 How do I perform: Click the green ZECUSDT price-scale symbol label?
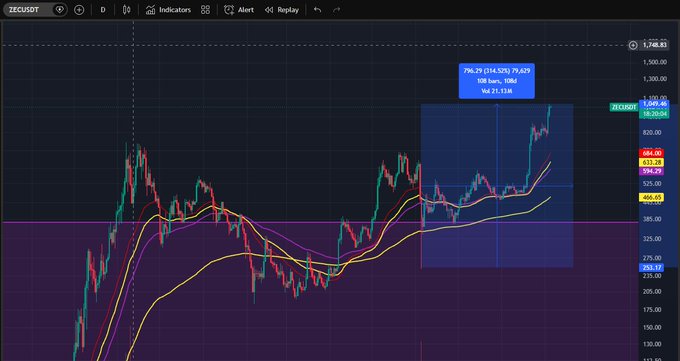pos(624,107)
